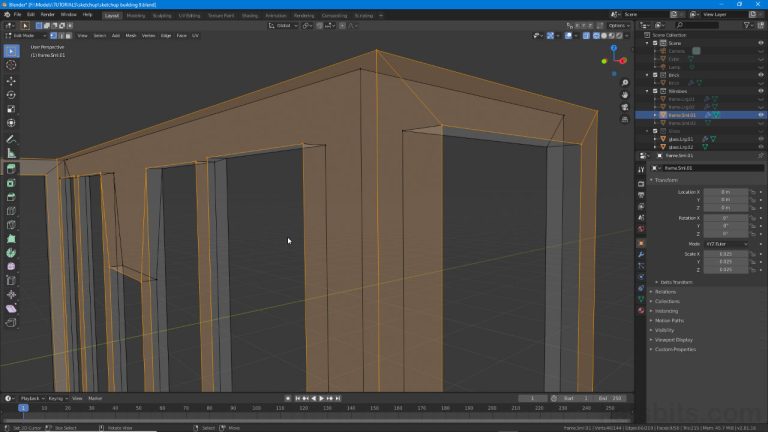
Task: Select the Cursor tool
Action: [11, 65]
